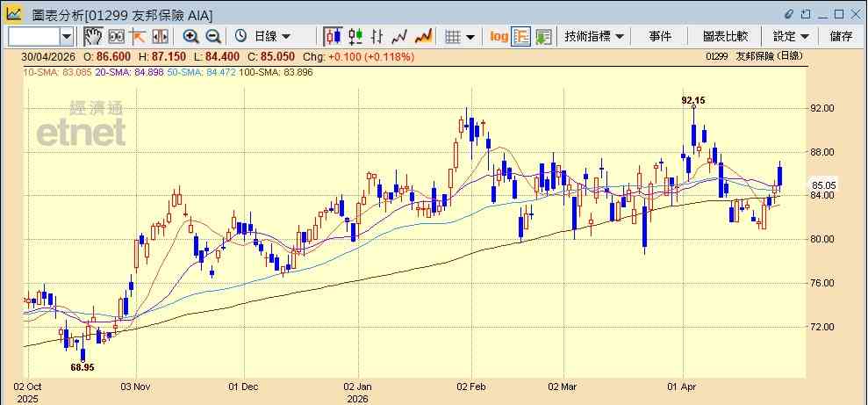The width and height of the screenshot is (868, 405).
Task: Click the 03 Nov date label
Action: [136, 387]
